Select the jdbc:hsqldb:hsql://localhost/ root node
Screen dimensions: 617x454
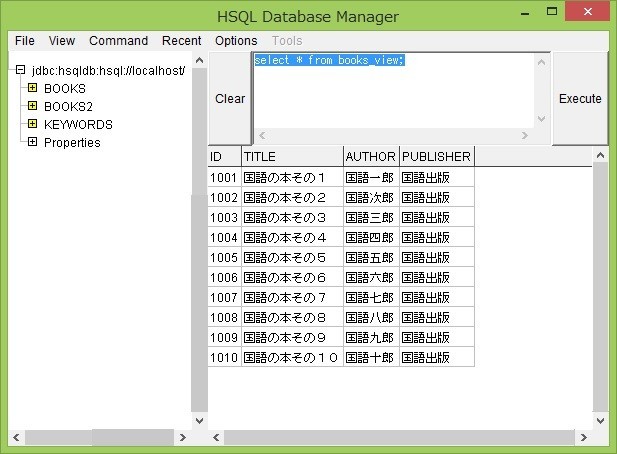click(109, 71)
